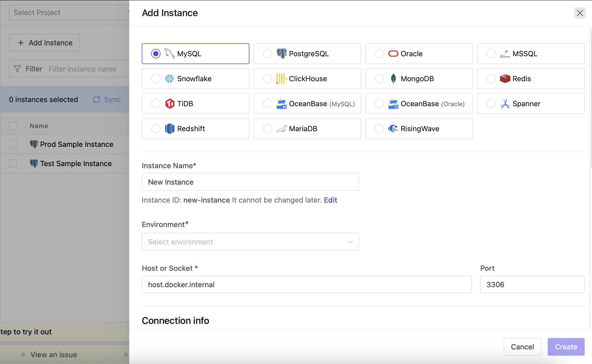
Task: Open the Environment select dropdown
Action: tap(250, 242)
